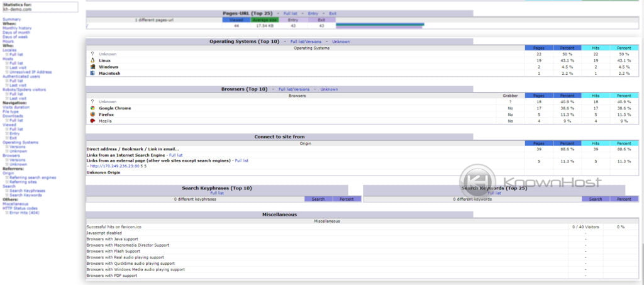Click the '/' page URL in the Pages-URL table

coord(87,26)
